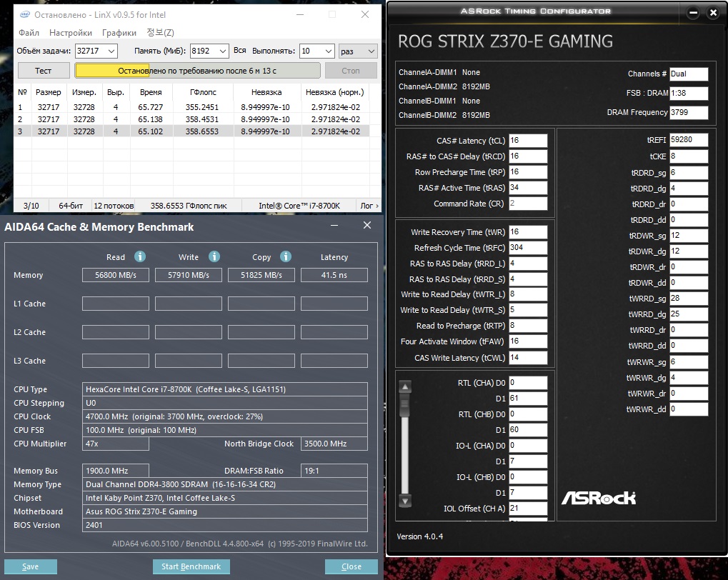Image resolution: width=728 pixels, height=580 pixels.
Task: Click the CPU Type value field
Action: pos(225,389)
